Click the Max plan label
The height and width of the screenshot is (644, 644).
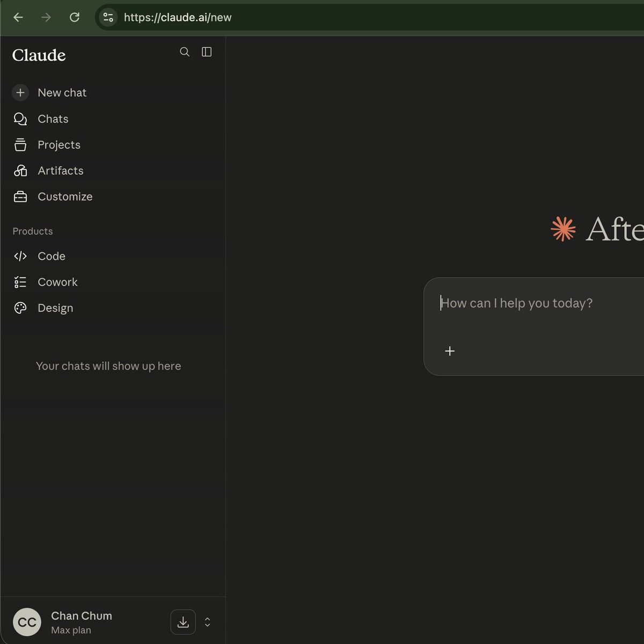click(x=71, y=630)
